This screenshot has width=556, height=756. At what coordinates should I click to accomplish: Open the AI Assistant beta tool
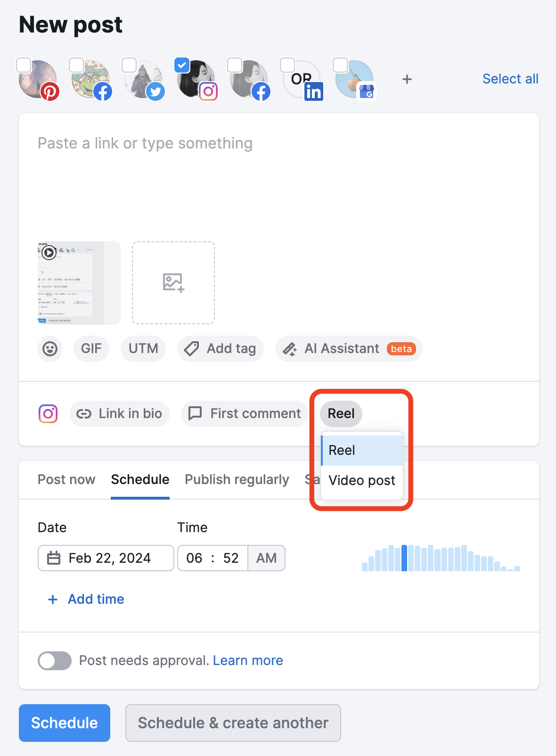tap(349, 349)
